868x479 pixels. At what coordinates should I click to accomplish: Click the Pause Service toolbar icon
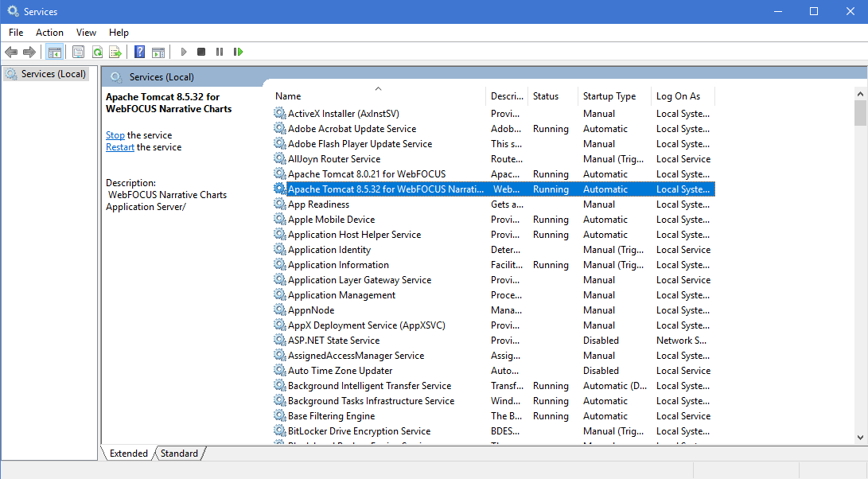click(x=220, y=52)
